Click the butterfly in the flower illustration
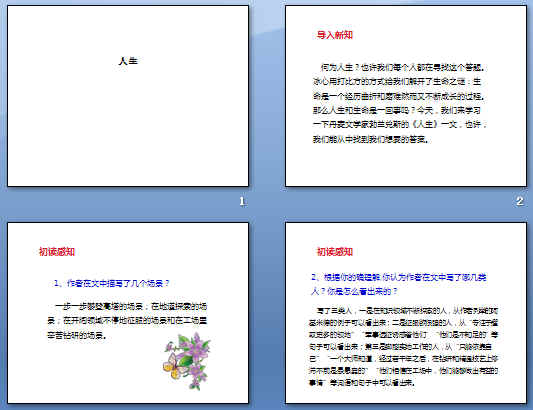Viewport: 533px width, 410px height. click(x=173, y=366)
